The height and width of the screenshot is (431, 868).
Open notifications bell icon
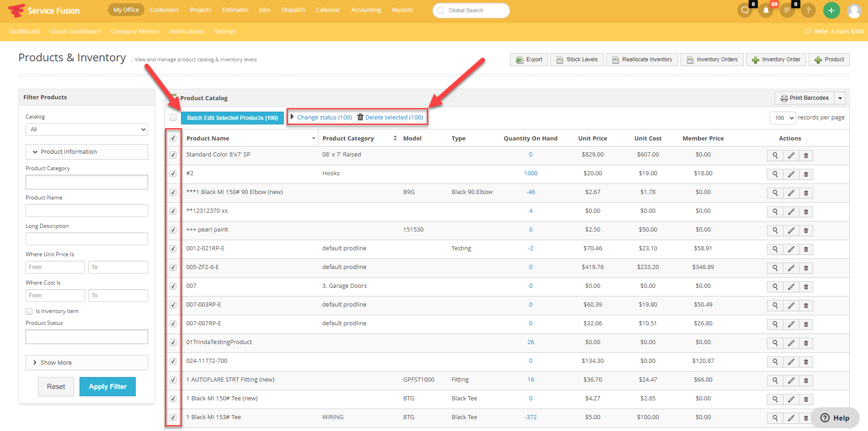click(x=766, y=10)
